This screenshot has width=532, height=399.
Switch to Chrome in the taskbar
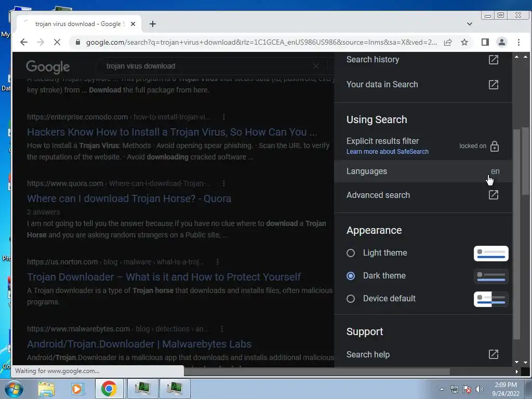[x=109, y=389]
